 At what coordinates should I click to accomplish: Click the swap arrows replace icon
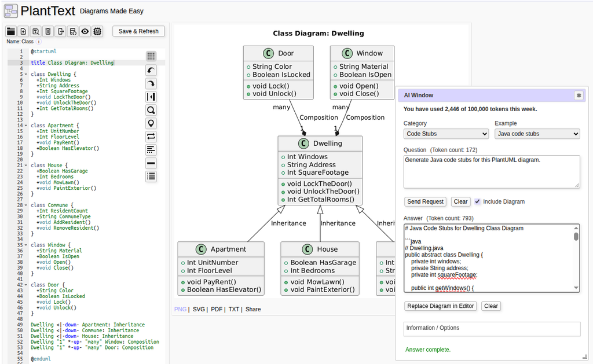151,137
